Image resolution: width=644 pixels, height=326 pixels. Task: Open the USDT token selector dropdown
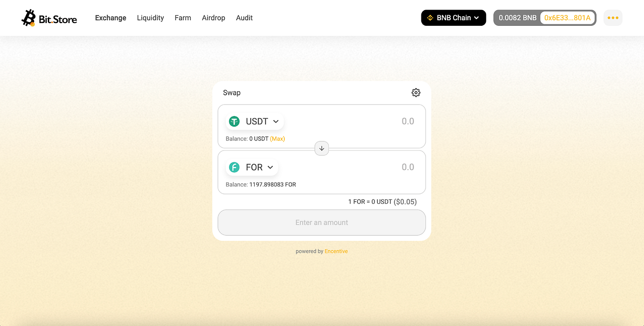(255, 122)
